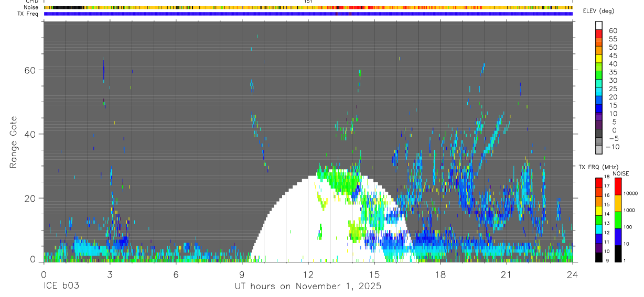The image size is (644, 297).
Task: Pick the blue ELEV segment between 20 and 15
Action: 599,101
